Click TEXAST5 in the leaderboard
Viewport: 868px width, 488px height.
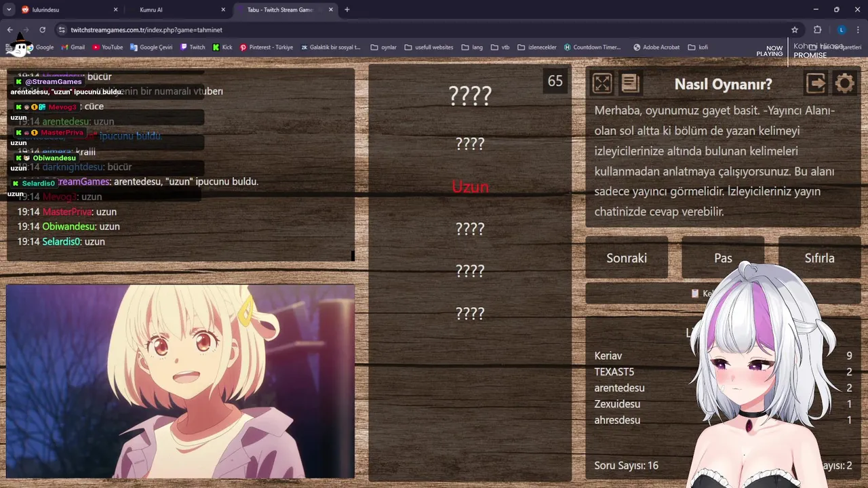click(614, 372)
